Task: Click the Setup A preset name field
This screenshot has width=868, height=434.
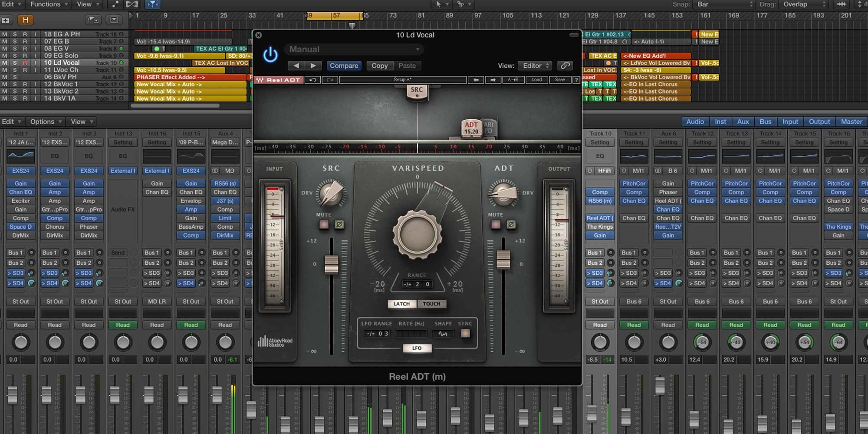Action: 403,80
